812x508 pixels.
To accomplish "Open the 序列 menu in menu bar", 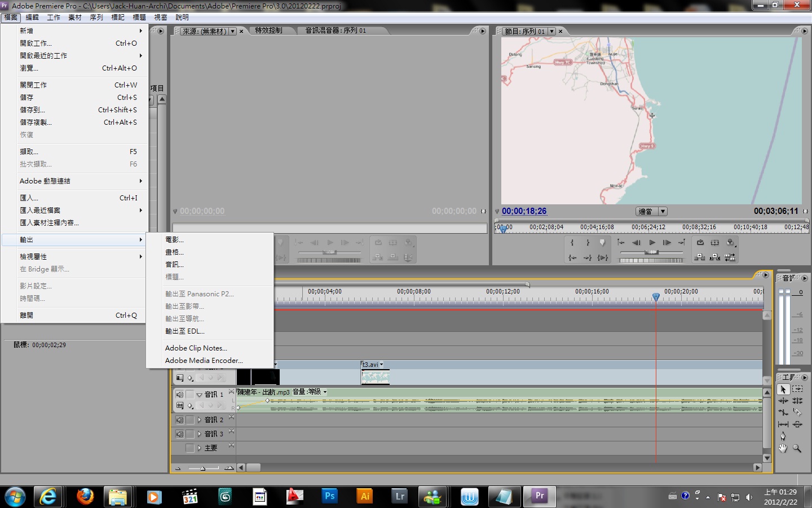I will click(x=96, y=17).
